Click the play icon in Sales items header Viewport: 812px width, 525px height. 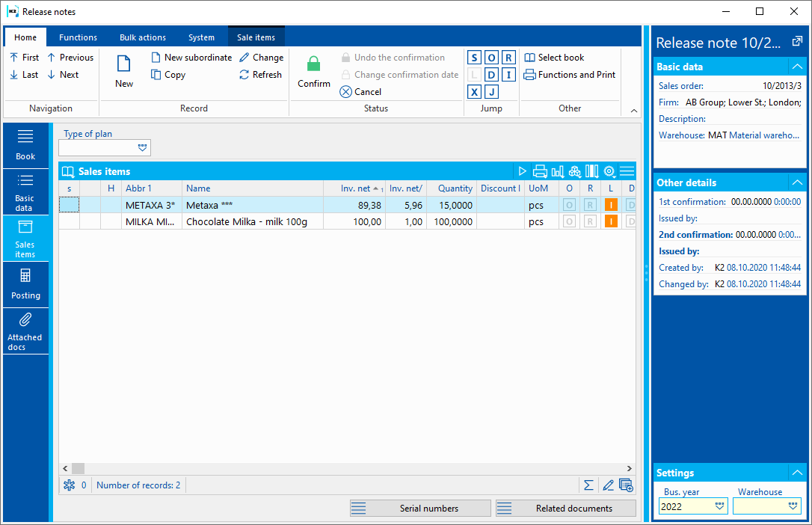522,171
